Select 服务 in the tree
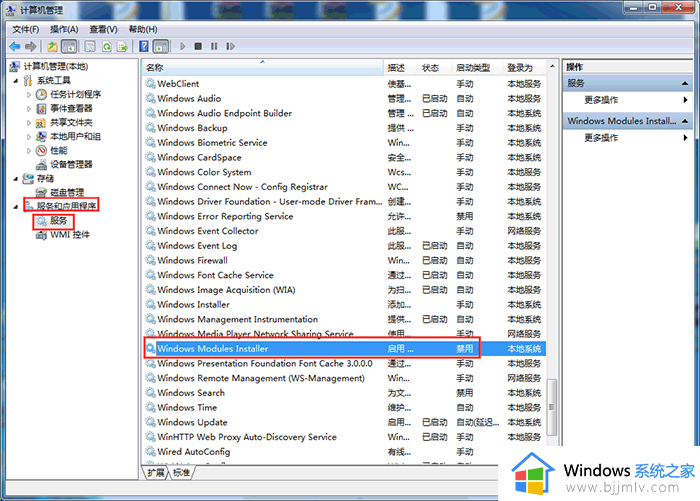This screenshot has width=700, height=501. pos(58,221)
